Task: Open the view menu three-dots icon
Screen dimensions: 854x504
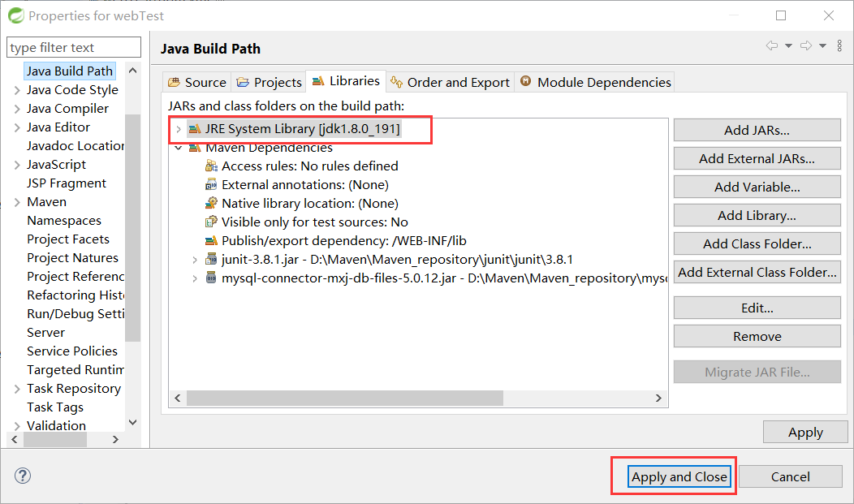Action: (x=839, y=45)
